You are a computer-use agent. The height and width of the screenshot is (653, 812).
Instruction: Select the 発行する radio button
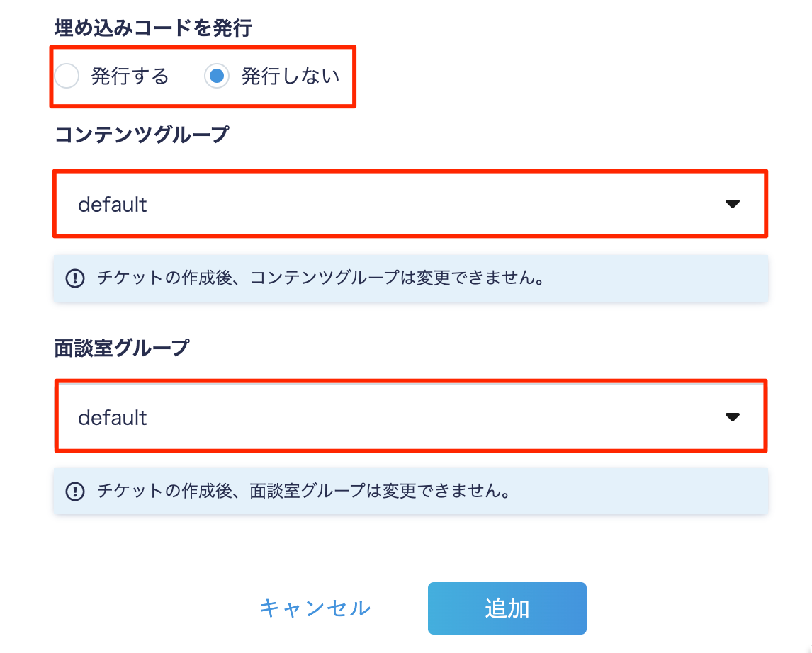click(x=67, y=76)
